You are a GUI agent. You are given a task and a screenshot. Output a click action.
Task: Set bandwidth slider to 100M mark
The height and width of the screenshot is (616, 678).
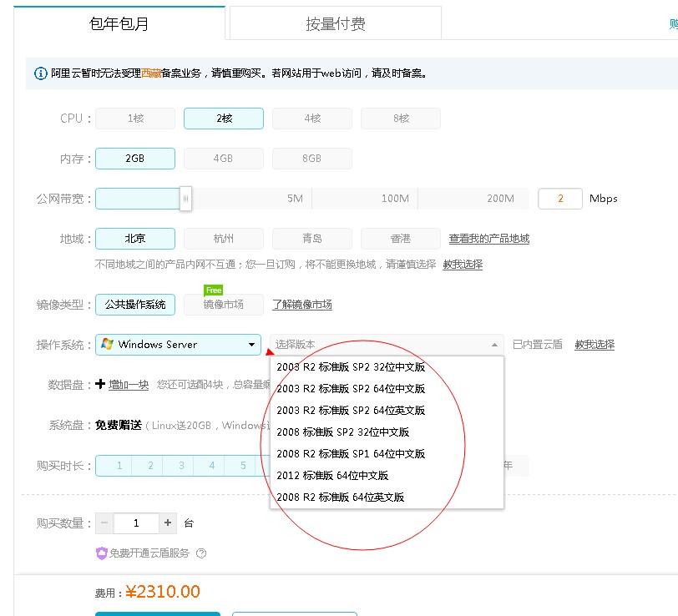(x=395, y=199)
